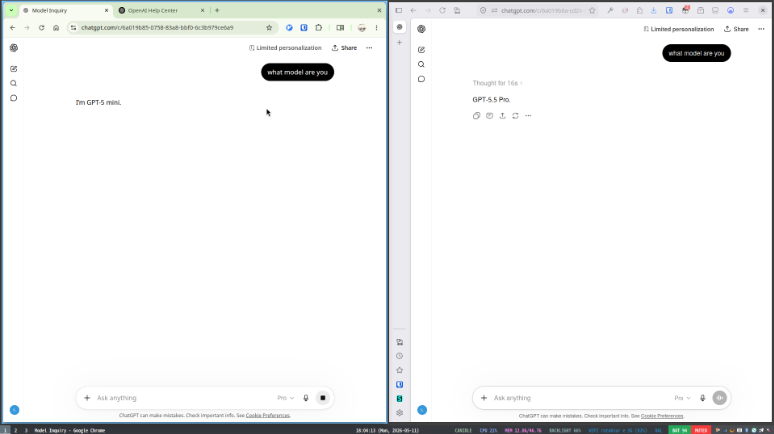Stop generating response in the Chrome window
Image resolution: width=774 pixels, height=434 pixels.
coord(323,398)
